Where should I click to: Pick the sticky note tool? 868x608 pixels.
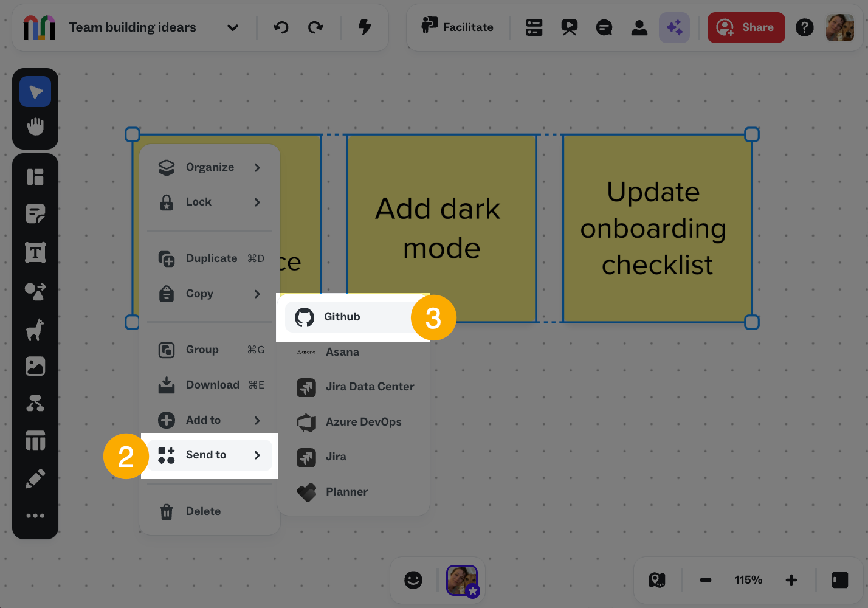pos(35,214)
